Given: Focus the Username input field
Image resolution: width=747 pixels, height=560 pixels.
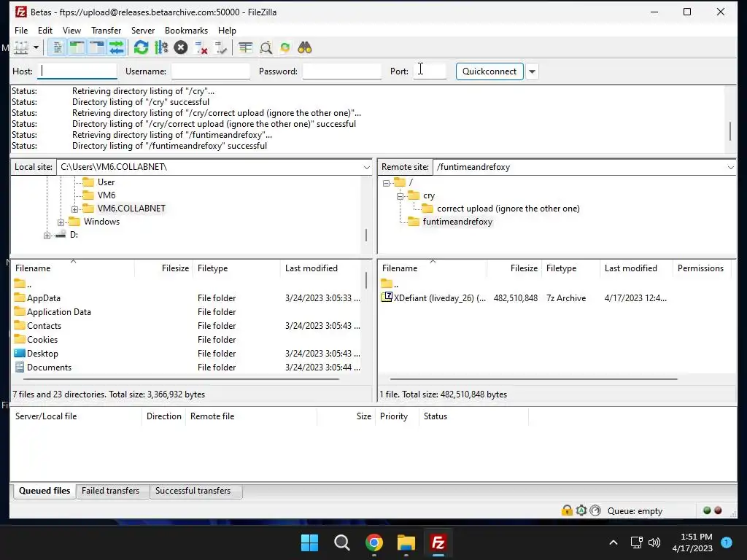Looking at the screenshot, I should 210,71.
